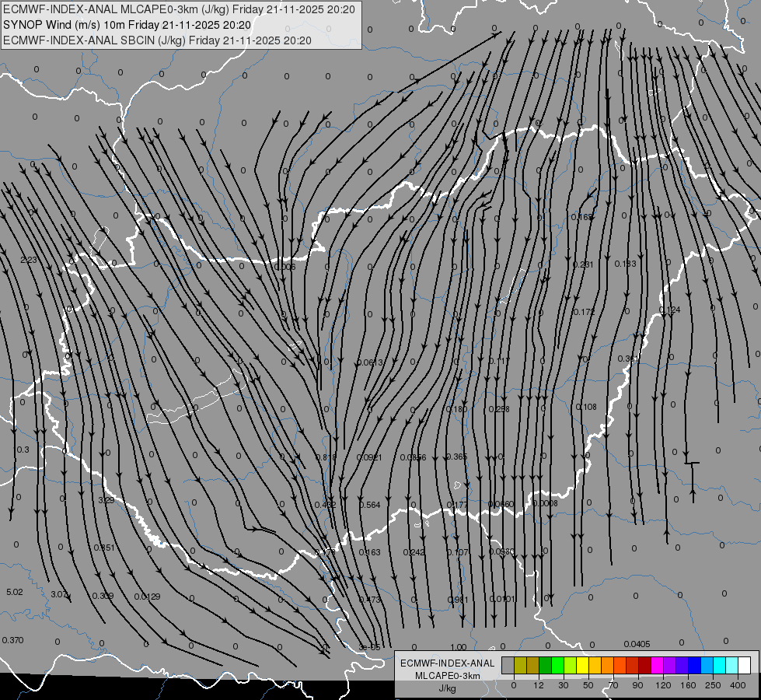This screenshot has height=700, width=761.
Task: Click the map value '0.108'
Action: (x=586, y=407)
